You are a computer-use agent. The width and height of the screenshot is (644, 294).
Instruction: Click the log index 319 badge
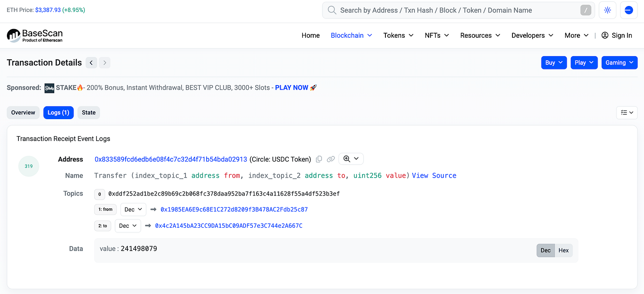pyautogui.click(x=29, y=166)
